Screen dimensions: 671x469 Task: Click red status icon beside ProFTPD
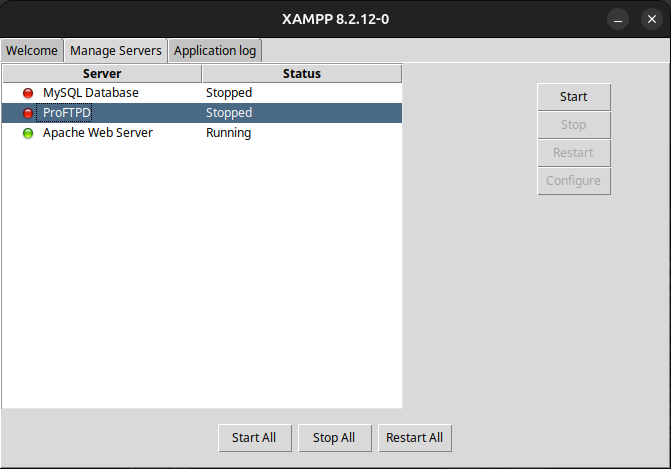(x=28, y=113)
